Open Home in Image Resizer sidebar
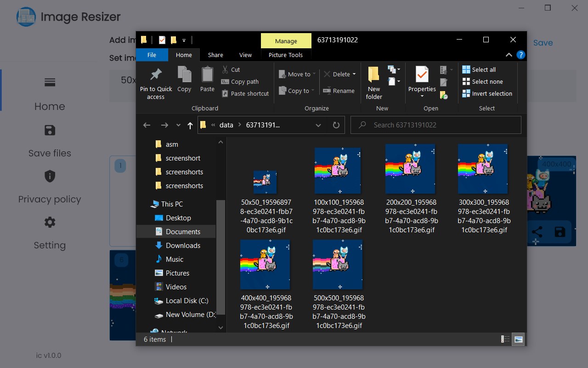The image size is (588, 368). [50, 95]
